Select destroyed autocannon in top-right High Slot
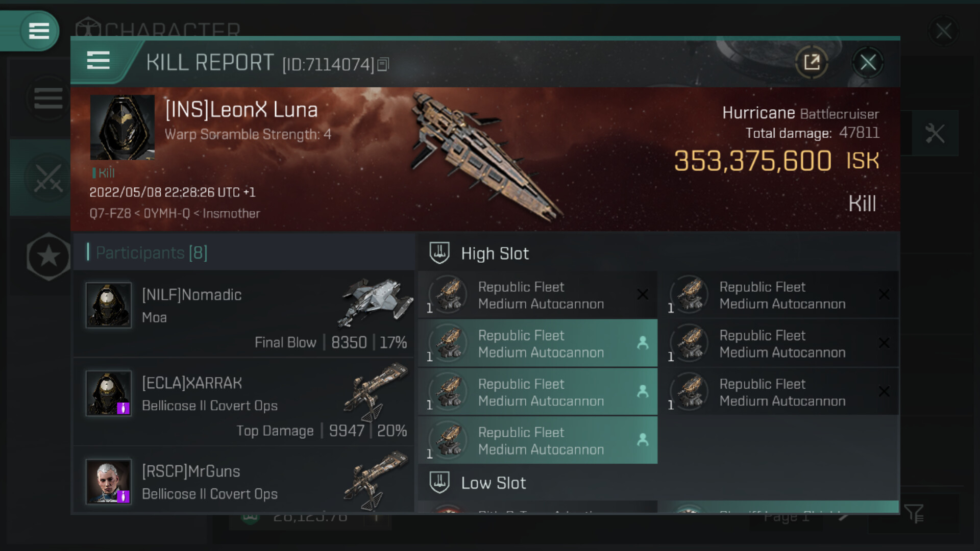This screenshot has height=551, width=980. (779, 295)
